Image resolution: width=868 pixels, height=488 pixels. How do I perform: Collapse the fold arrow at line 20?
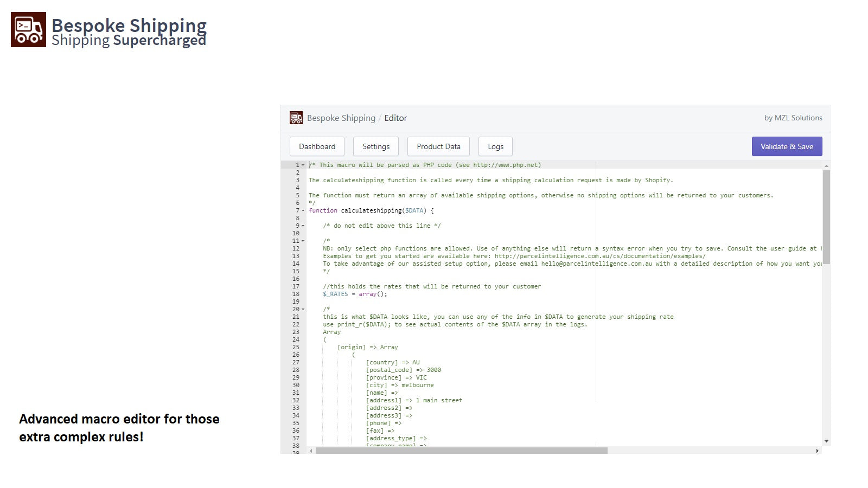click(x=303, y=309)
